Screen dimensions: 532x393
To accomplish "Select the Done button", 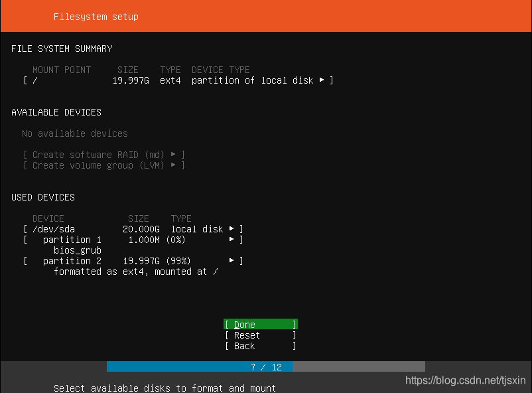I will [261, 325].
